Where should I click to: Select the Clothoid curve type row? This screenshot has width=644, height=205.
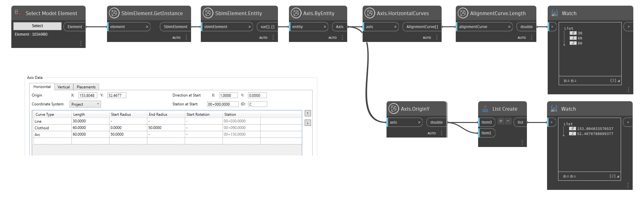pos(168,128)
